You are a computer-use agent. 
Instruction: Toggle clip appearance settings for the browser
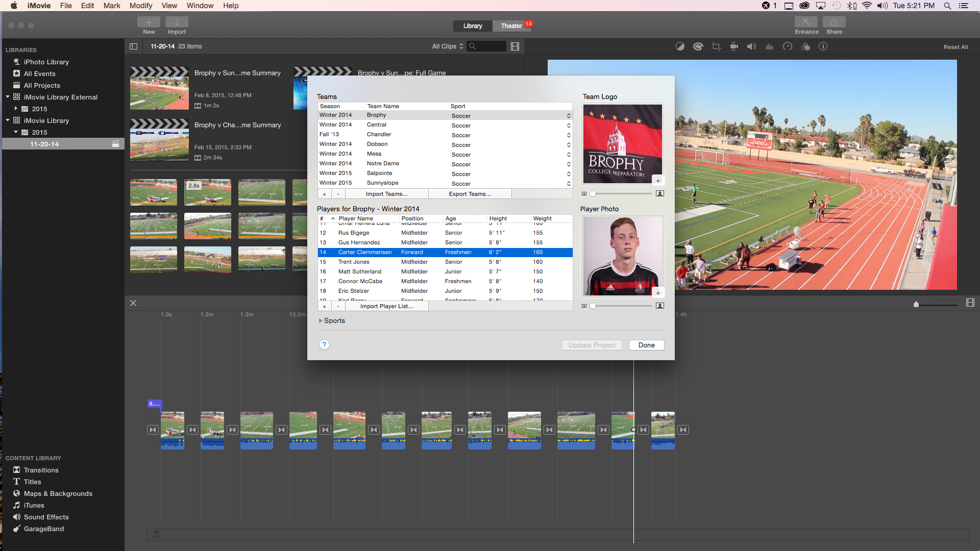click(514, 46)
